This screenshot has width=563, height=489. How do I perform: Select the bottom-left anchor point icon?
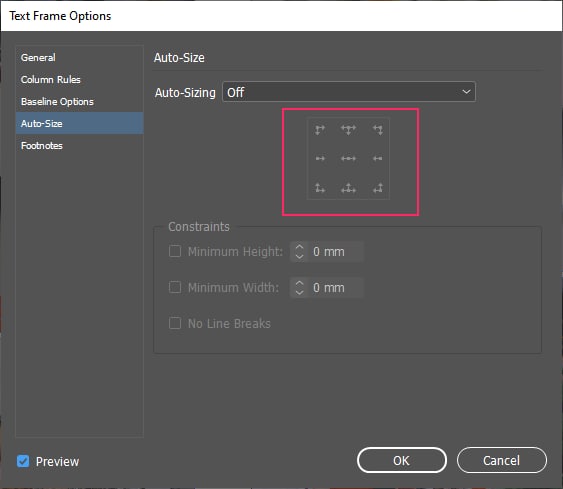[x=320, y=188]
